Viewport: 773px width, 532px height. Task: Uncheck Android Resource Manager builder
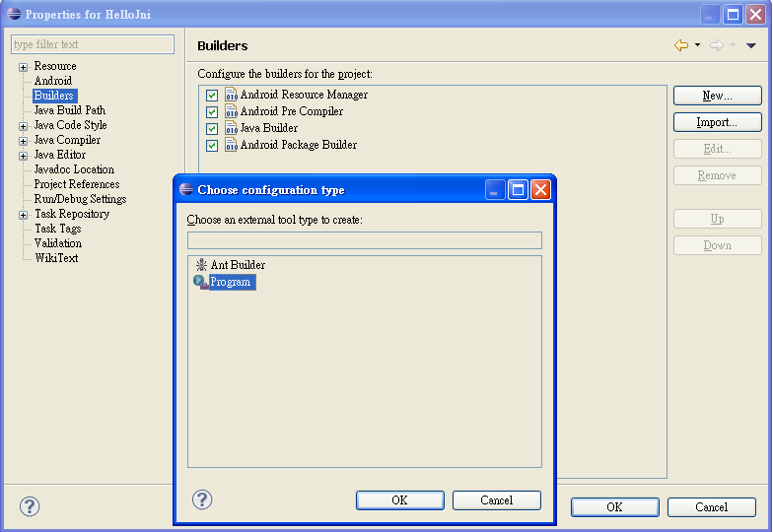[x=212, y=95]
